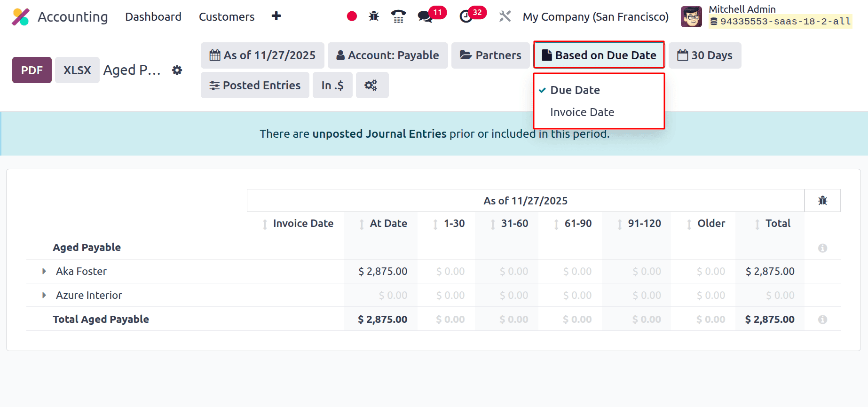Click the Aged Payable section header
This screenshot has width=868, height=407.
[87, 247]
